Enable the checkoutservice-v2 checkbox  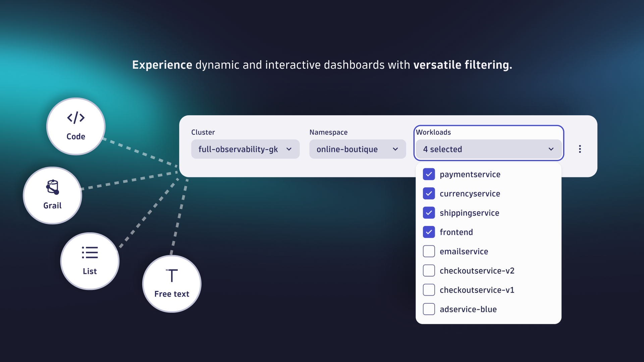[x=429, y=270]
